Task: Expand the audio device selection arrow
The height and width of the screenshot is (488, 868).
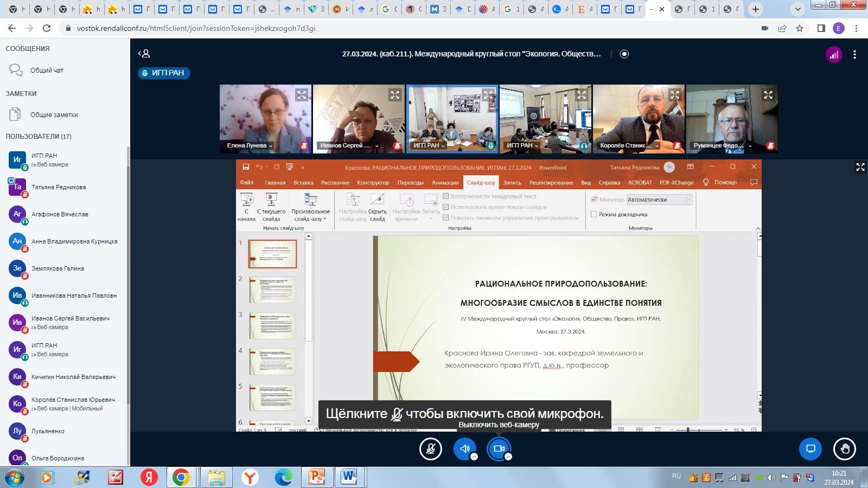Action: [474, 457]
